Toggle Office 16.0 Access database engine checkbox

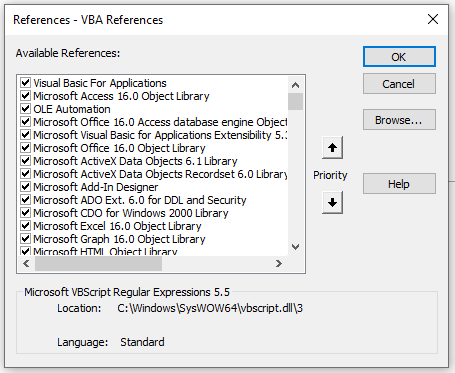point(25,122)
